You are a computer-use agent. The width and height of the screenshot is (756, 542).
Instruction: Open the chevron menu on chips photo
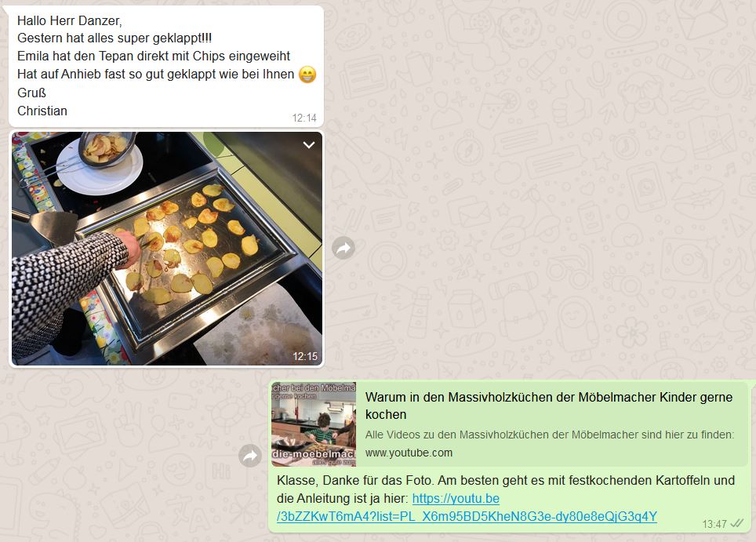click(308, 144)
